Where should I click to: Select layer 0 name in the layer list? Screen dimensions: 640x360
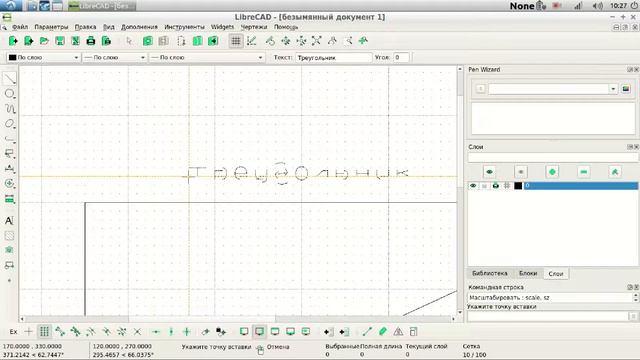coord(581,186)
